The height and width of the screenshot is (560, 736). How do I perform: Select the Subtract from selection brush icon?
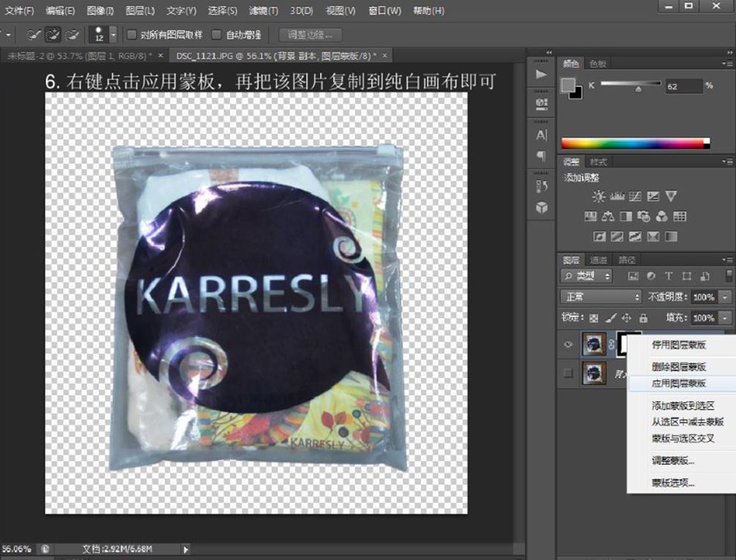tap(72, 34)
